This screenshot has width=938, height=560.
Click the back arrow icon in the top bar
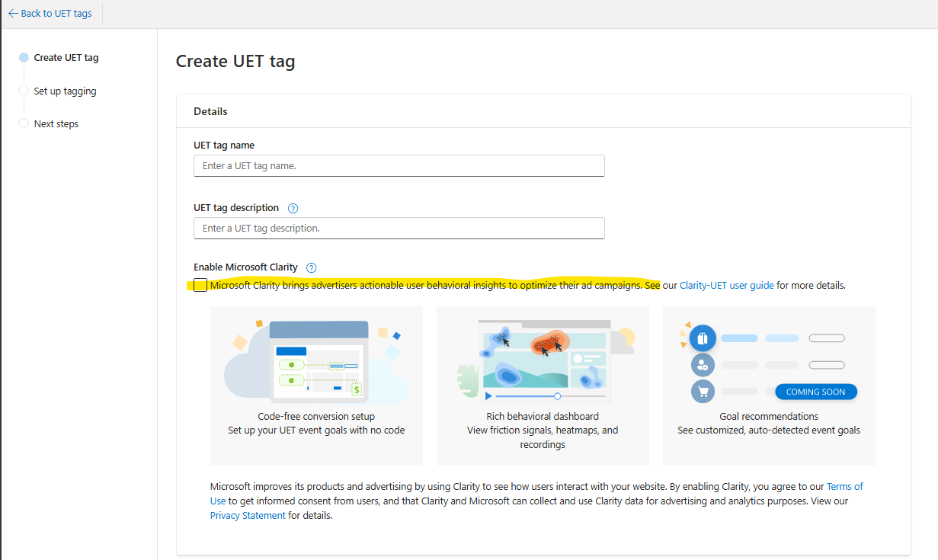(x=13, y=14)
